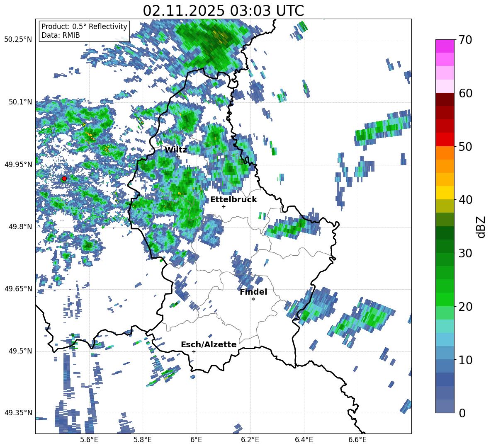Click the dBZ colorbar axis label
Viewport: 491px width, 448px height.
481,227
